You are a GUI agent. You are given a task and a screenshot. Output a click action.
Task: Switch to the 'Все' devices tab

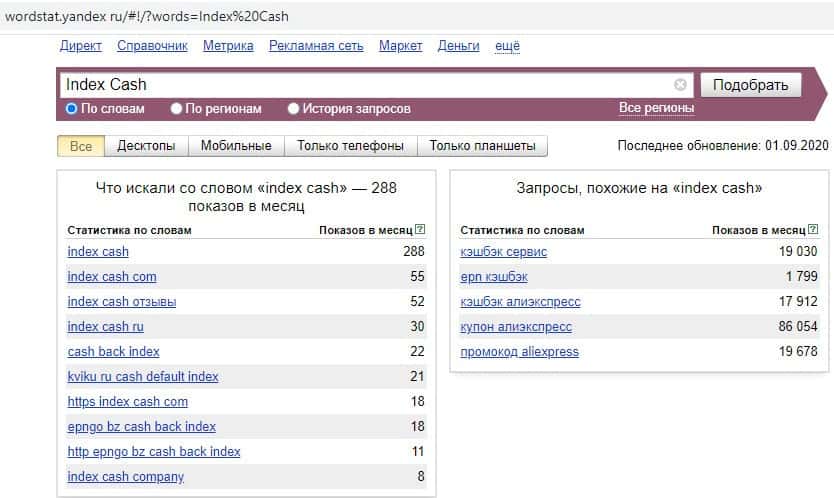(x=81, y=146)
